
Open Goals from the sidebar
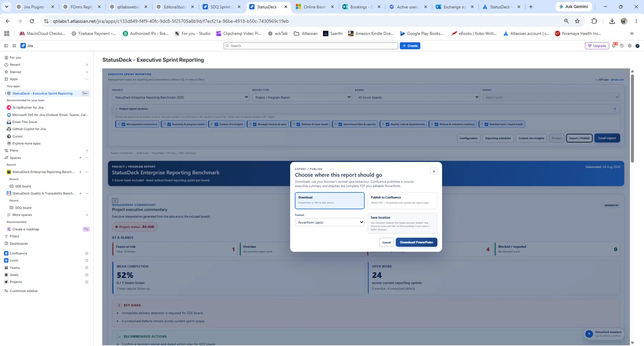(14, 275)
